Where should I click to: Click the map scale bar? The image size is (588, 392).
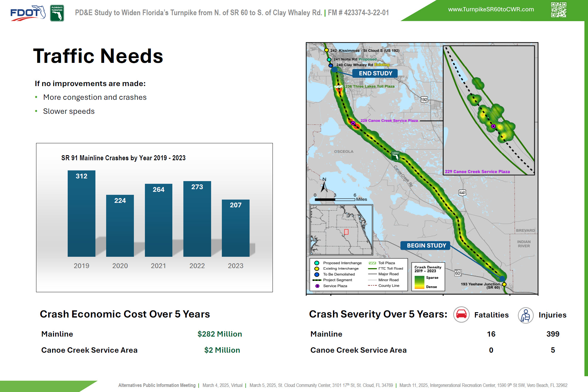tap(335, 199)
